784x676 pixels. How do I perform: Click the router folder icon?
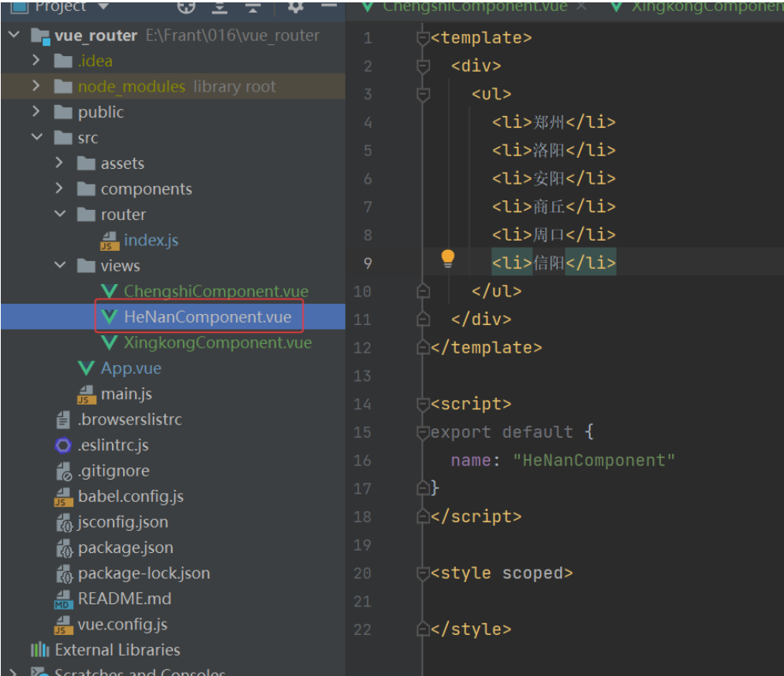[x=86, y=215]
